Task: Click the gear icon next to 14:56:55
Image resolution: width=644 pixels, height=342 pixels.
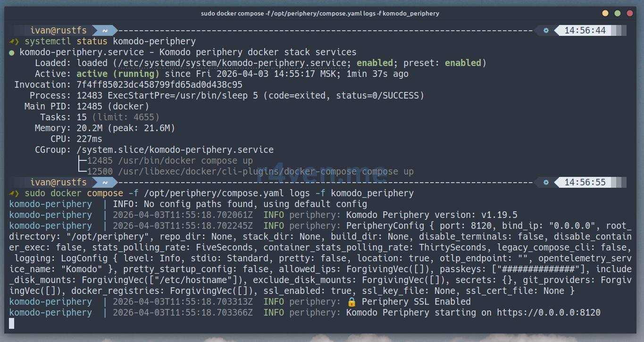Action: pos(546,183)
